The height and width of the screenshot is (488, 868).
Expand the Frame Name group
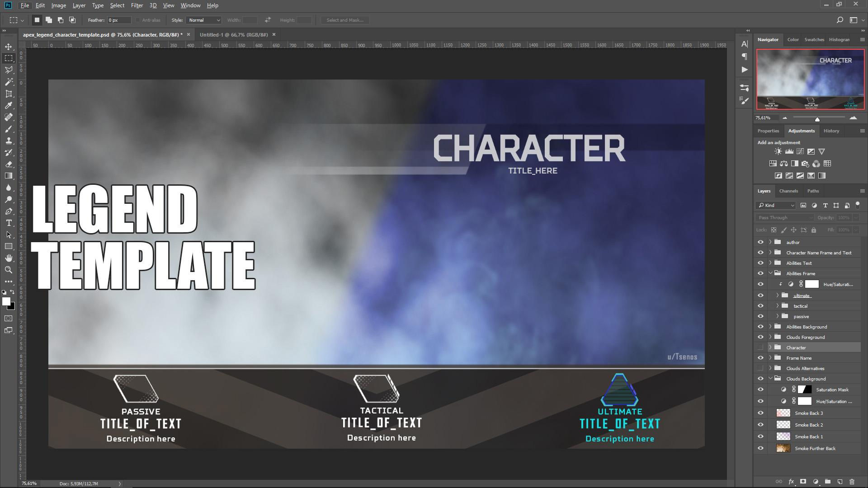pyautogui.click(x=770, y=358)
